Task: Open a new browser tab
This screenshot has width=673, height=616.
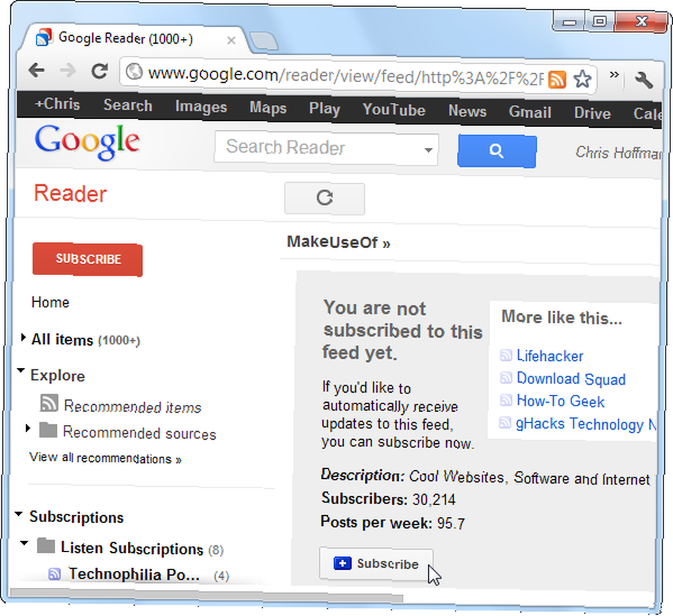Action: pos(262,42)
